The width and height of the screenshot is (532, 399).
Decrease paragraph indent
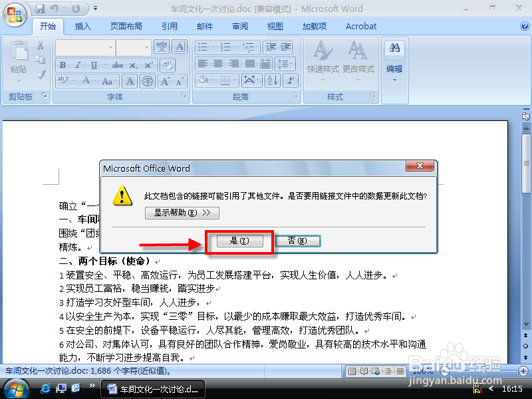click(x=271, y=47)
